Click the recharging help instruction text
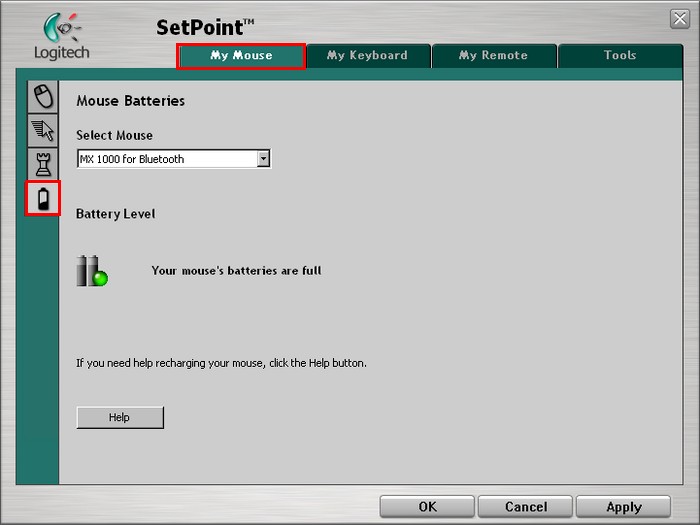Screen dimensions: 700x525 pyautogui.click(x=221, y=363)
